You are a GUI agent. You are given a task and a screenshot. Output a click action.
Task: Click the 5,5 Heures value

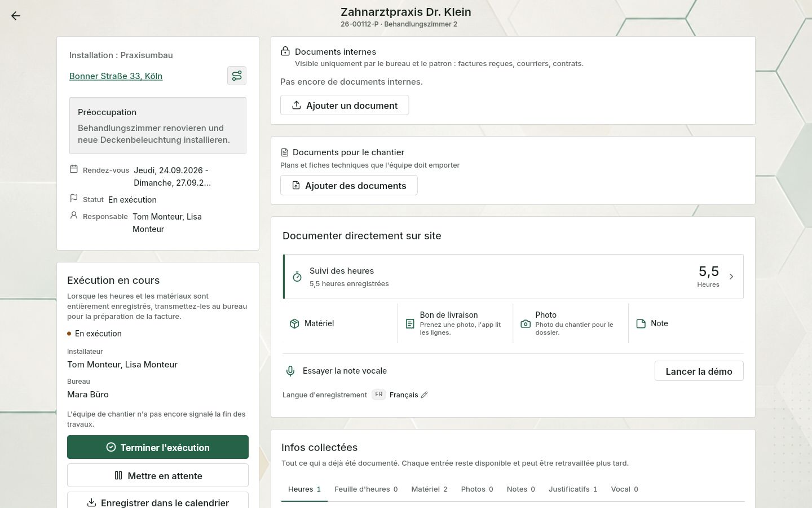(708, 276)
